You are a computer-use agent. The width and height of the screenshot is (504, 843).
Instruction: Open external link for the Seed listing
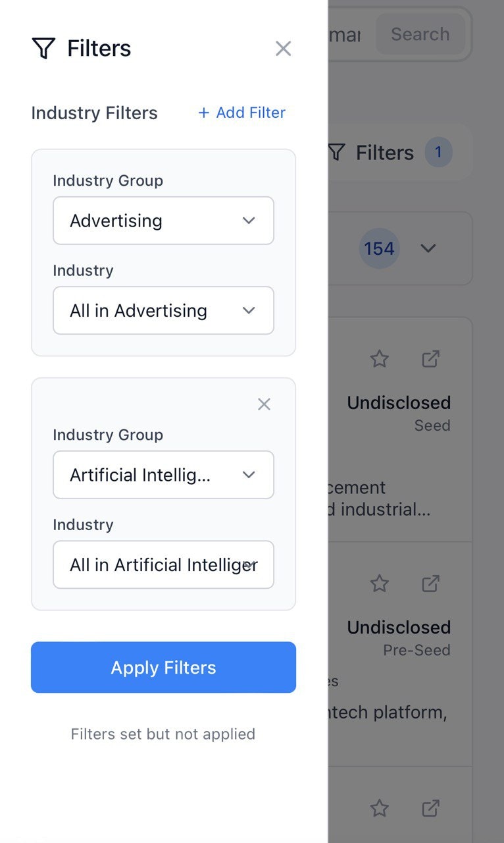tap(430, 359)
